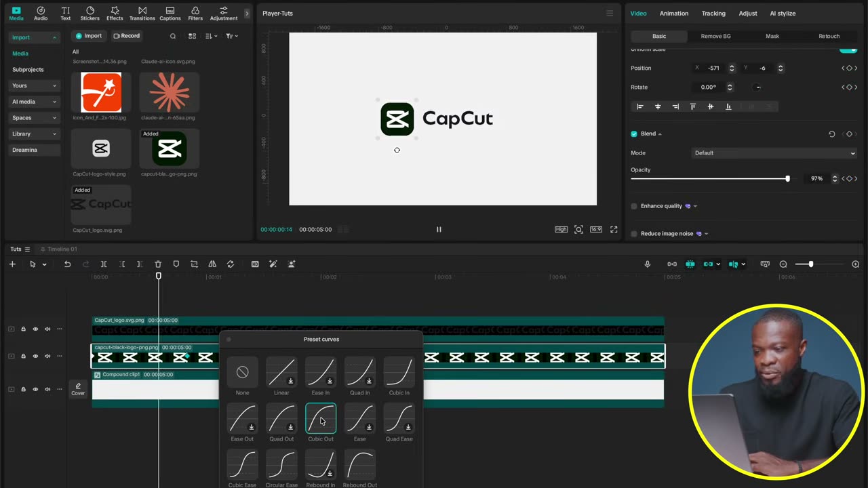Lock the Compound clip1 track

[x=23, y=390]
